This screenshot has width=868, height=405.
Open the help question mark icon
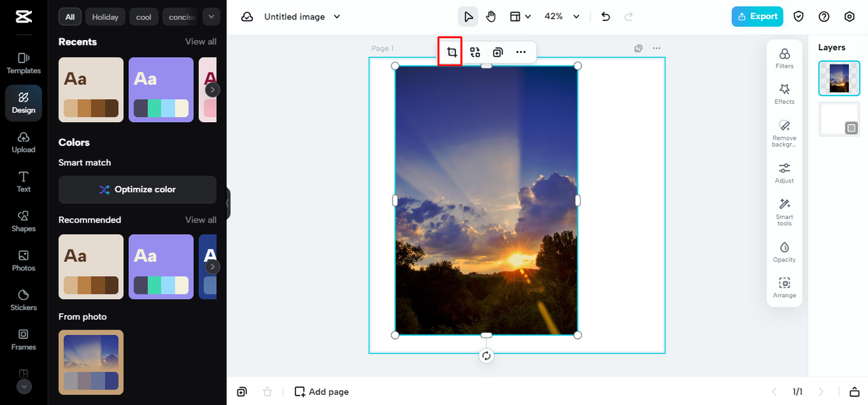click(x=824, y=17)
